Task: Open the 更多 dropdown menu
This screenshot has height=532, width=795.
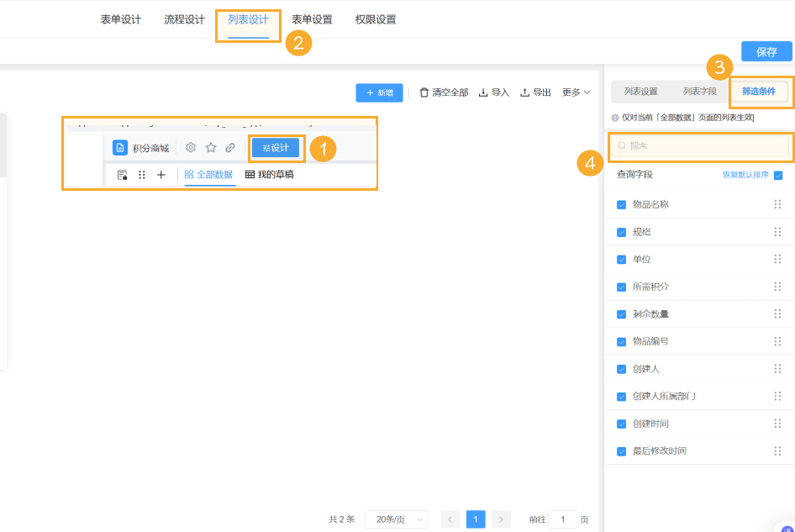Action: pos(573,92)
